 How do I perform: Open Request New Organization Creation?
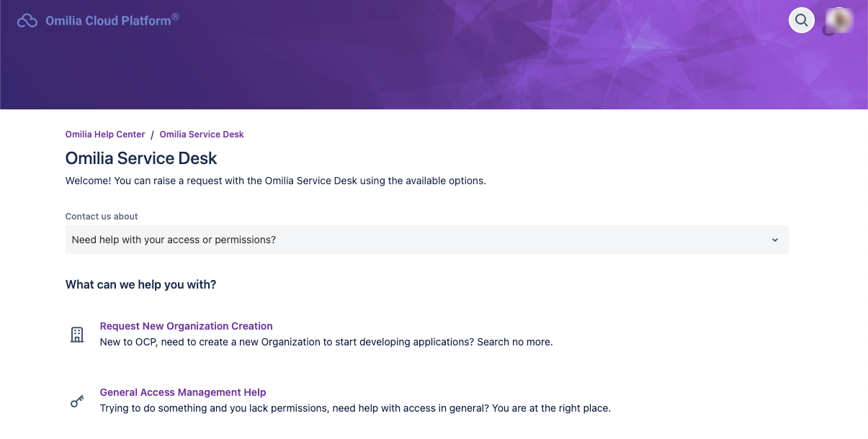click(186, 326)
